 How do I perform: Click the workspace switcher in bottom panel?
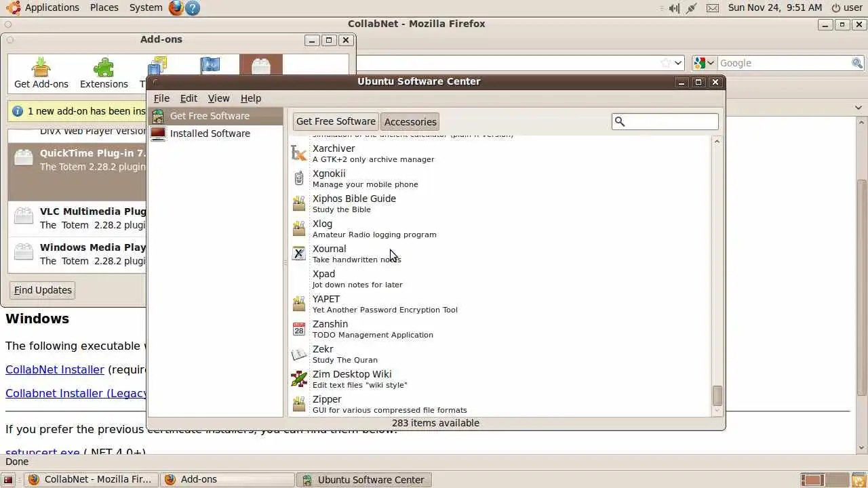[x=824, y=480]
